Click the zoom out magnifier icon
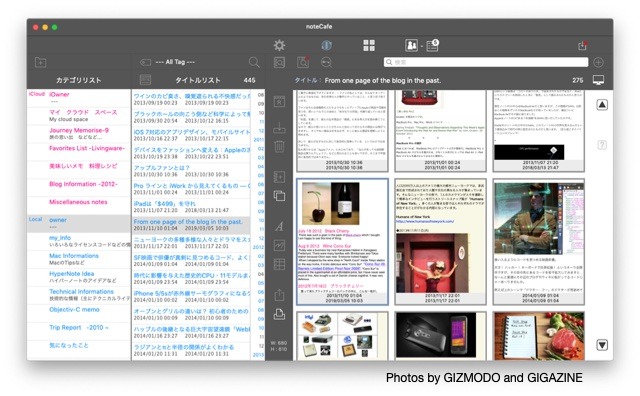The width and height of the screenshot is (640, 396). click(x=327, y=62)
